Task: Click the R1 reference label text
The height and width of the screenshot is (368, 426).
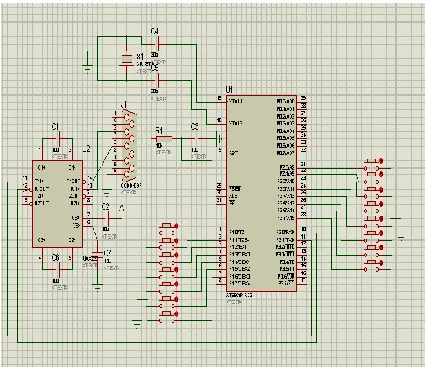Action: (x=159, y=130)
